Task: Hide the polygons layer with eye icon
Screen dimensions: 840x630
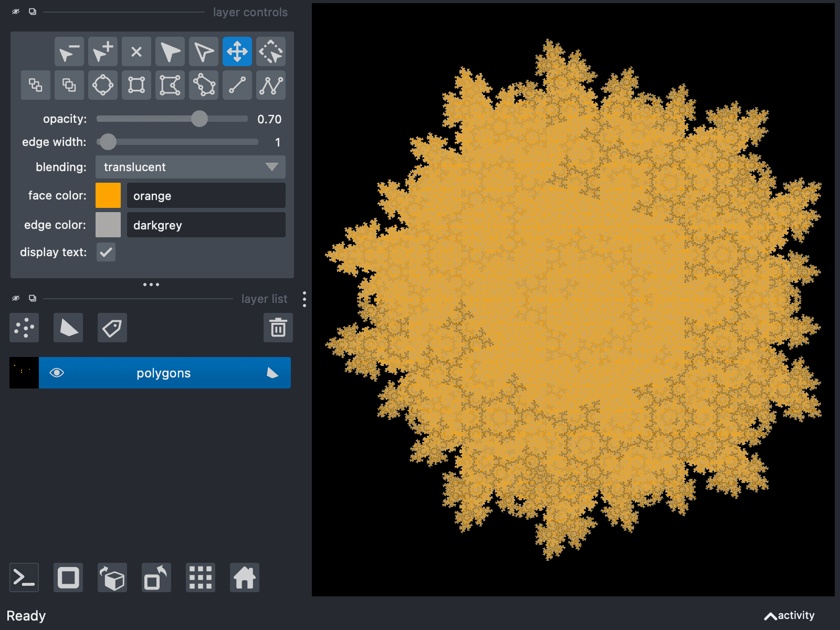Action: point(57,373)
